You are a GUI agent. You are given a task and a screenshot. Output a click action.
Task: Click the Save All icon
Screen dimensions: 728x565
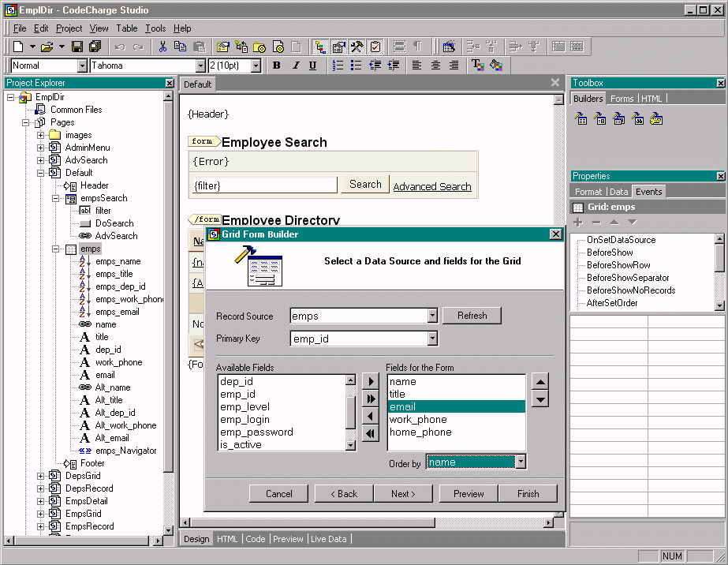(95, 47)
